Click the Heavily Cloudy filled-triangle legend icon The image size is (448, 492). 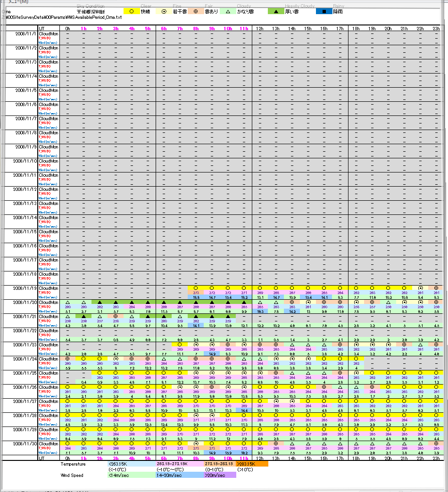coord(275,11)
